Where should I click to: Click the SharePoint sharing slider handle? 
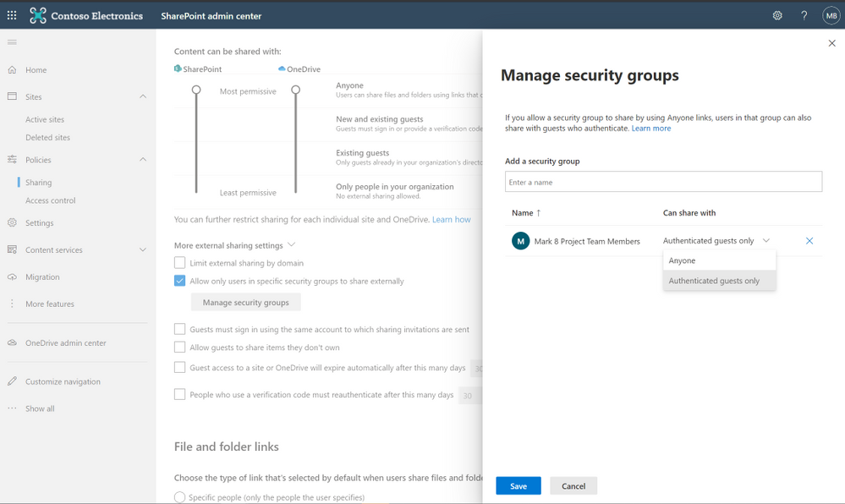point(196,90)
